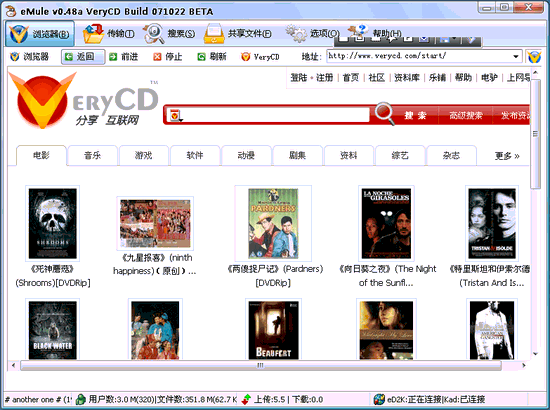550x410 pixels.
Task: Click the small Browser (浏览器) icon label
Action: [29, 57]
